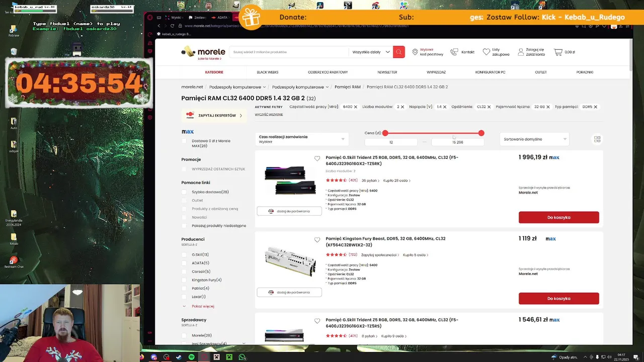This screenshot has height=362, width=644.
Task: Open the shopping cart icon
Action: [558, 52]
